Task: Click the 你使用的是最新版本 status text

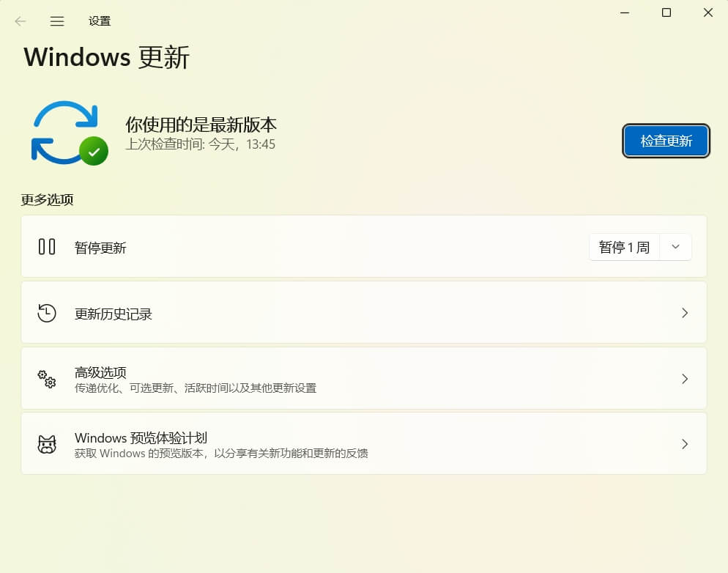Action: tap(201, 125)
